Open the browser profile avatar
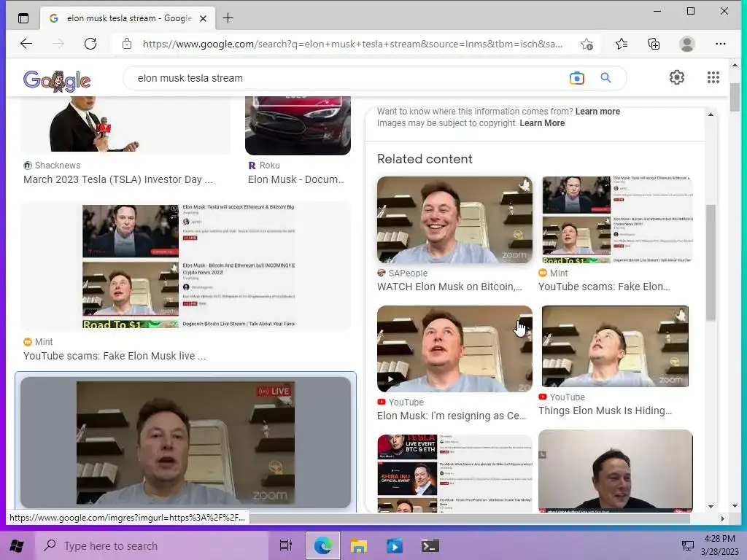The width and height of the screenshot is (747, 560). pos(686,44)
